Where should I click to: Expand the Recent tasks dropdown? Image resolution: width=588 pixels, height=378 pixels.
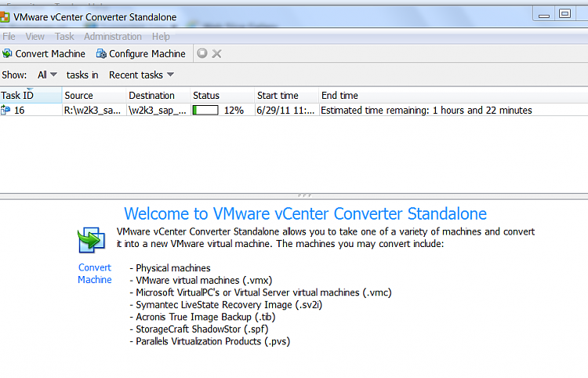141,75
